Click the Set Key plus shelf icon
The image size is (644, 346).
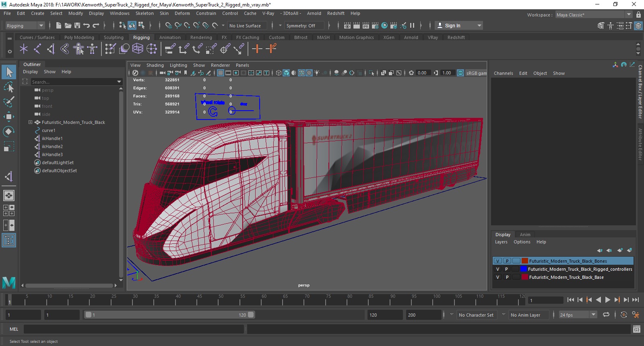click(257, 49)
